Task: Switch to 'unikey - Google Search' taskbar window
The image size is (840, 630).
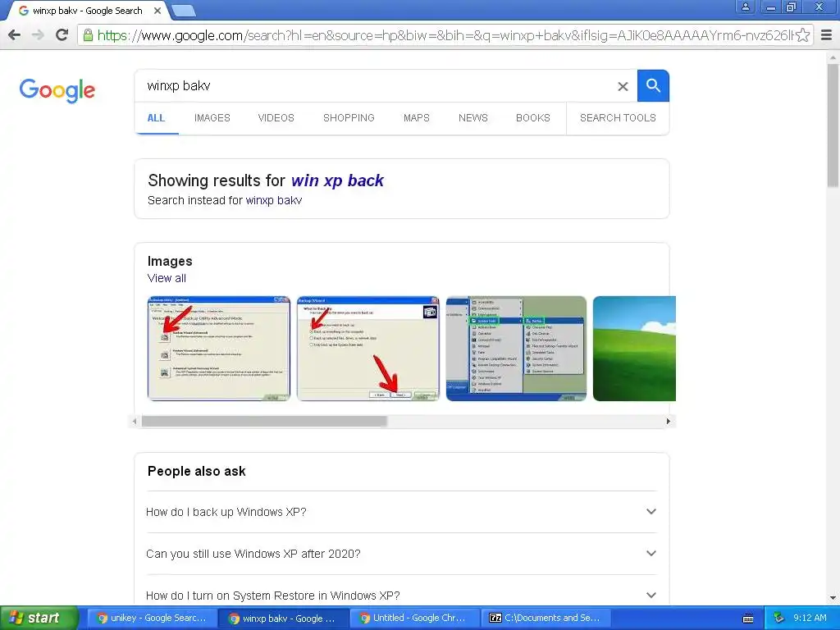Action: 152,618
